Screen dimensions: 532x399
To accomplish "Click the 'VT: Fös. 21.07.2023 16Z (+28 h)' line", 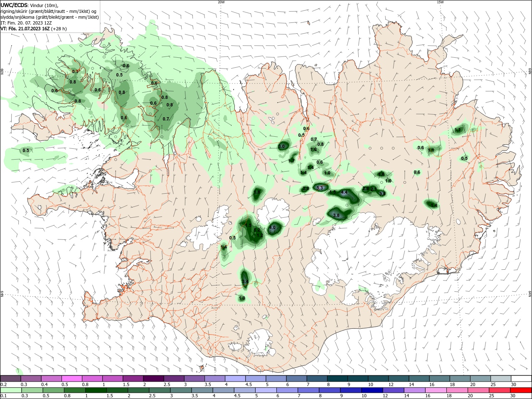I will click(x=34, y=29).
